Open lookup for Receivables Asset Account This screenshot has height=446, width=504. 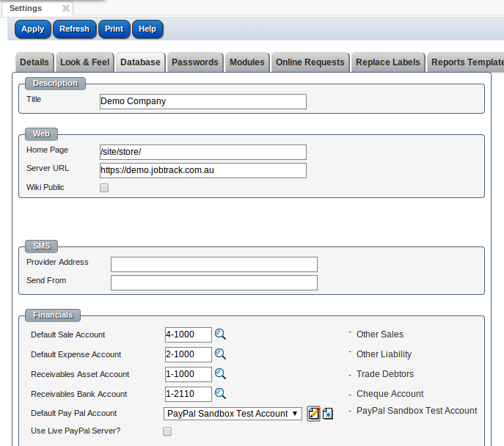pyautogui.click(x=220, y=374)
